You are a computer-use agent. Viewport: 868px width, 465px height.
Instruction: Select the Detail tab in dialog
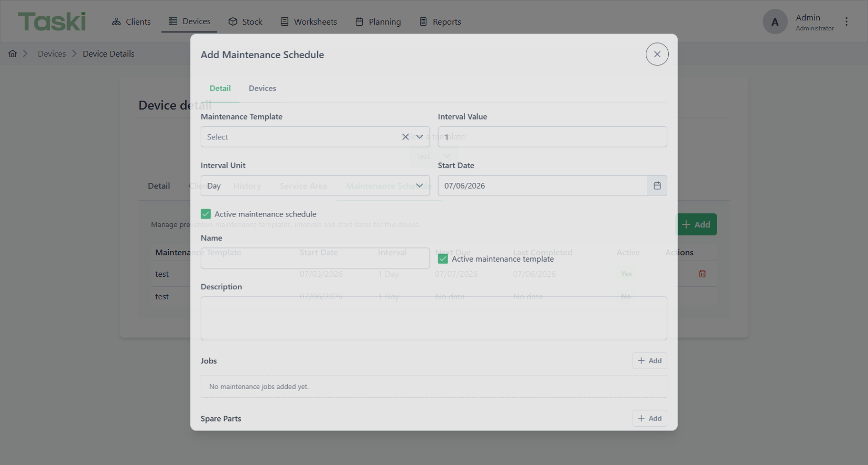click(220, 88)
